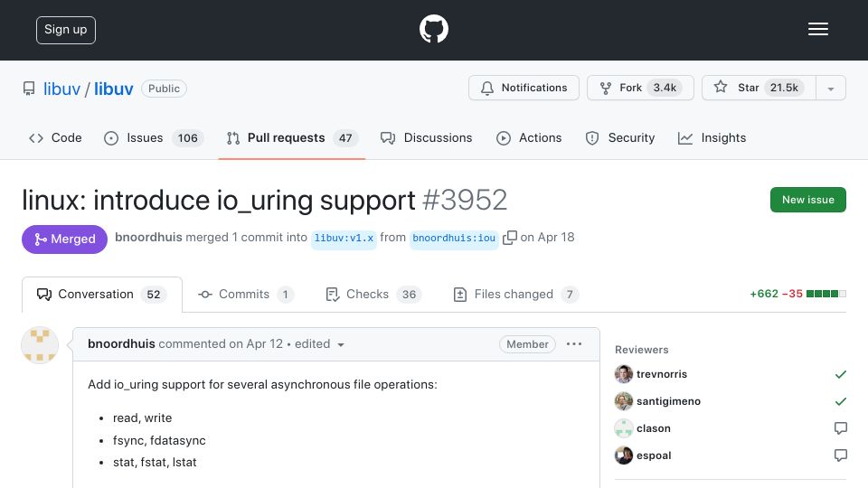Click the Reviewers heading
This screenshot has height=488, width=868.
tap(642, 350)
